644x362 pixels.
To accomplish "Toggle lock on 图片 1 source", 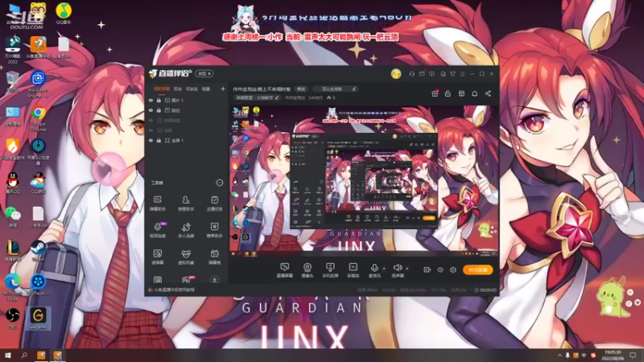I will pyautogui.click(x=159, y=100).
